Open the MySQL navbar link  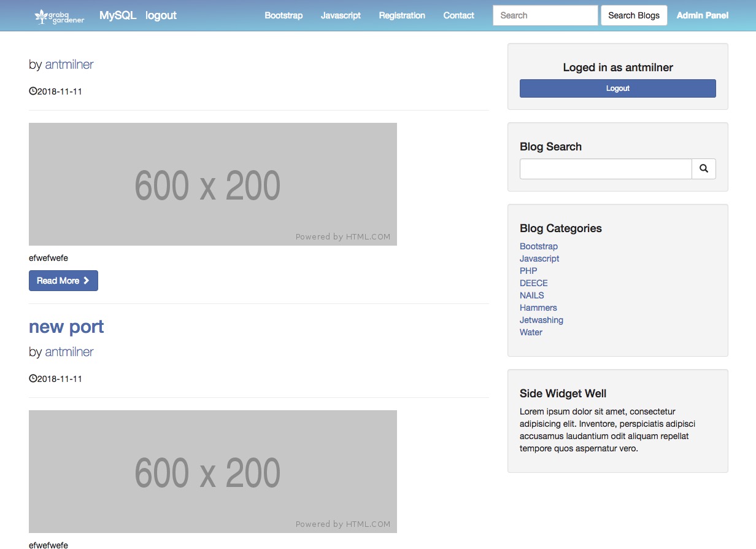tap(118, 15)
